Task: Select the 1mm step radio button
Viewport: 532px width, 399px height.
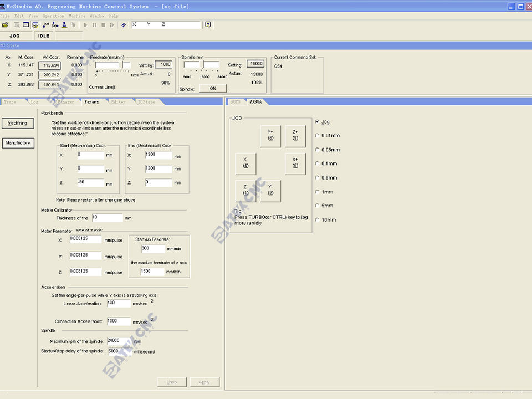Action: click(317, 192)
